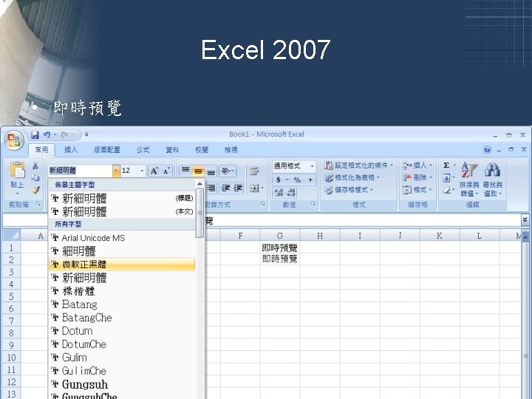Switch to the 插入 (Insert) tab
The width and height of the screenshot is (532, 399).
point(71,149)
